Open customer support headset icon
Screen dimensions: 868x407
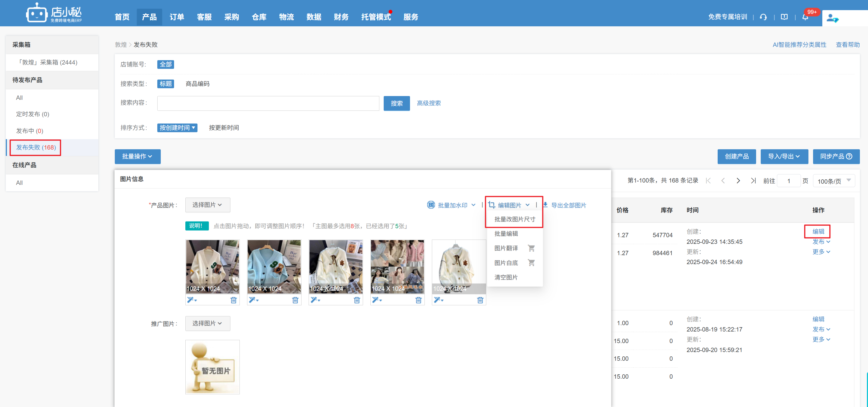[x=763, y=17]
